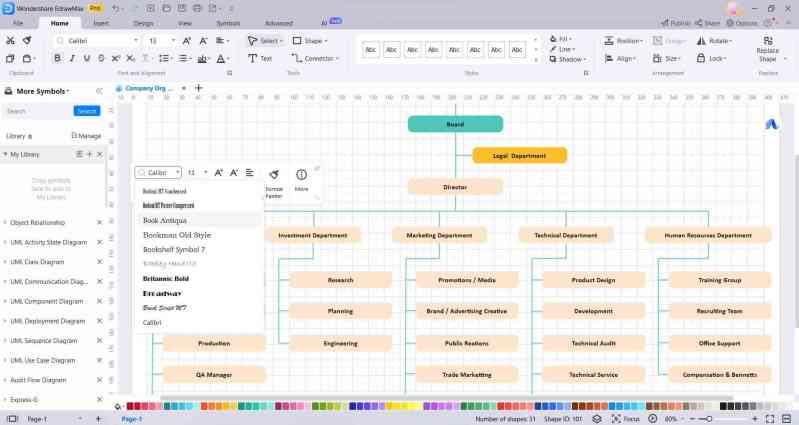Switch to the Advanced tab
The image size is (799, 425).
pyautogui.click(x=279, y=23)
